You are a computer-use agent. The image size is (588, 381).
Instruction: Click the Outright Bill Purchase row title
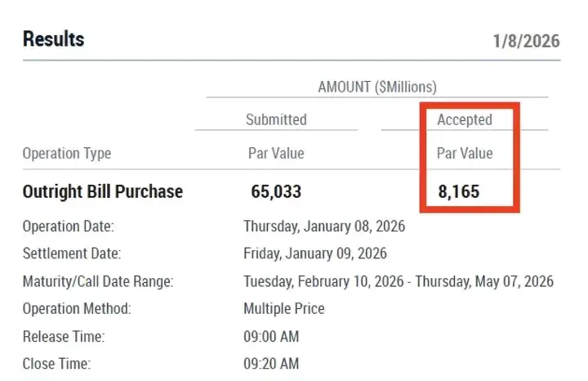(x=103, y=192)
